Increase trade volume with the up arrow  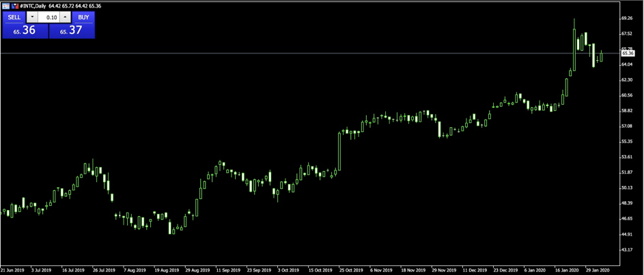(x=66, y=17)
